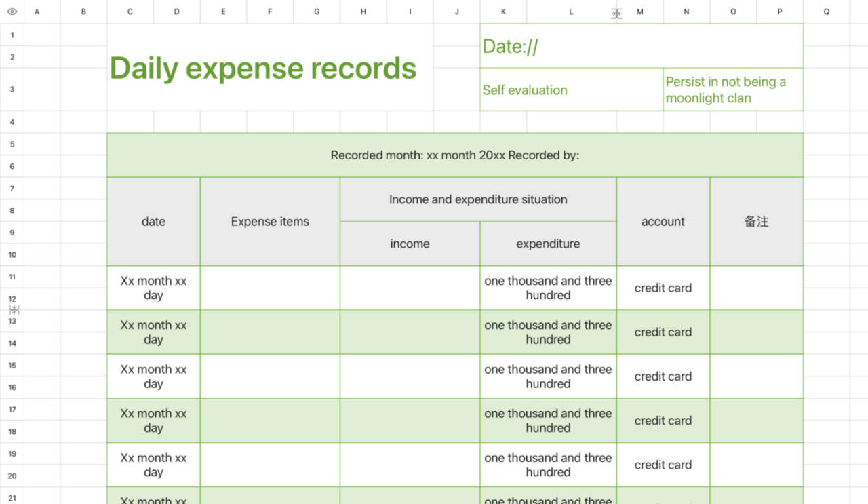Click the 'Date://' cell
This screenshot has width=868, height=504.
tap(642, 46)
